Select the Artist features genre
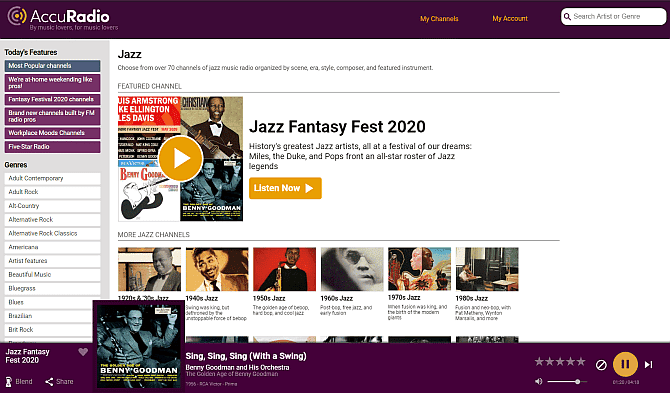 coord(53,261)
